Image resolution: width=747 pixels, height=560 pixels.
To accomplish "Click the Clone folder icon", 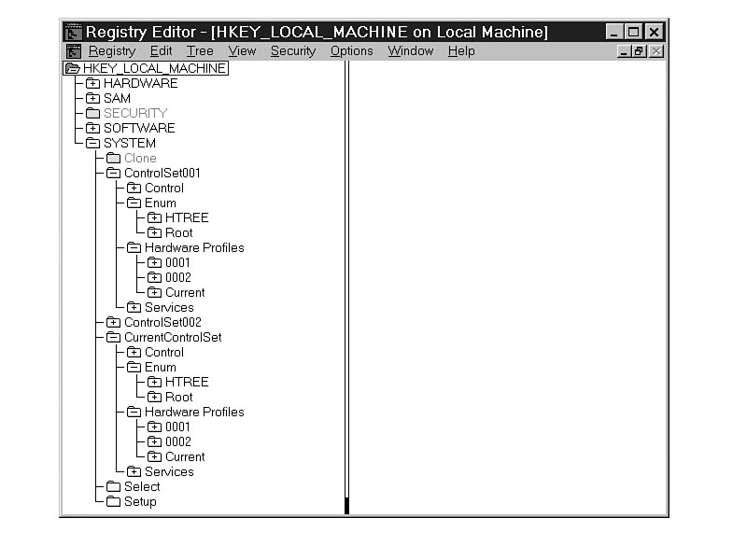I will 113,158.
